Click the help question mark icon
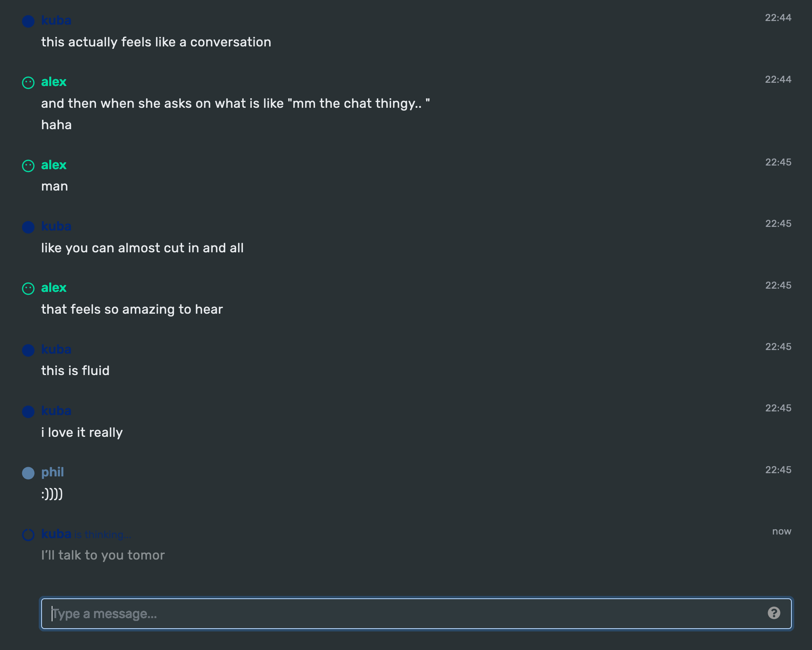 click(774, 613)
